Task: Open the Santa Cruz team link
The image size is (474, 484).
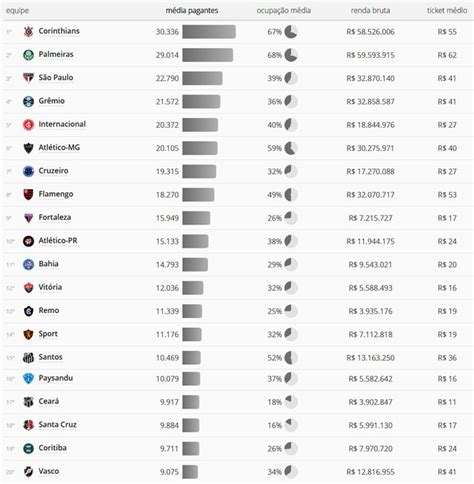Action: pyautogui.click(x=57, y=424)
